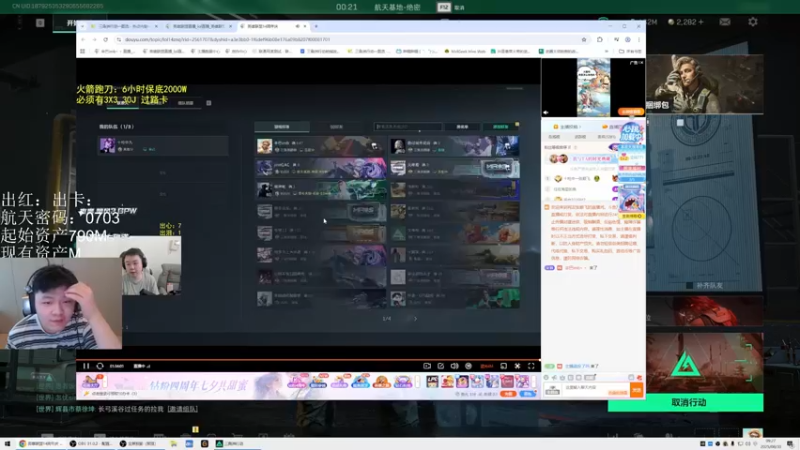Open Windows Start menu
This screenshot has width=800, height=450.
(7, 443)
